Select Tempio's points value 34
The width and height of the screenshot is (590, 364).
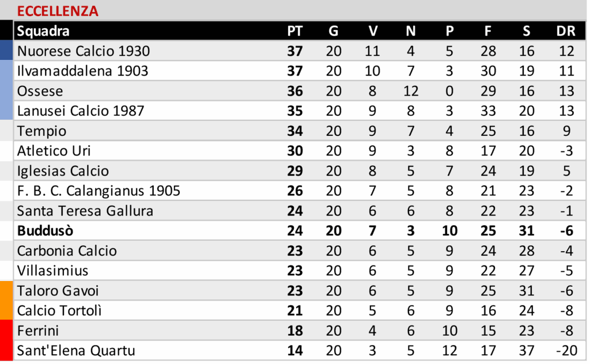(x=294, y=131)
